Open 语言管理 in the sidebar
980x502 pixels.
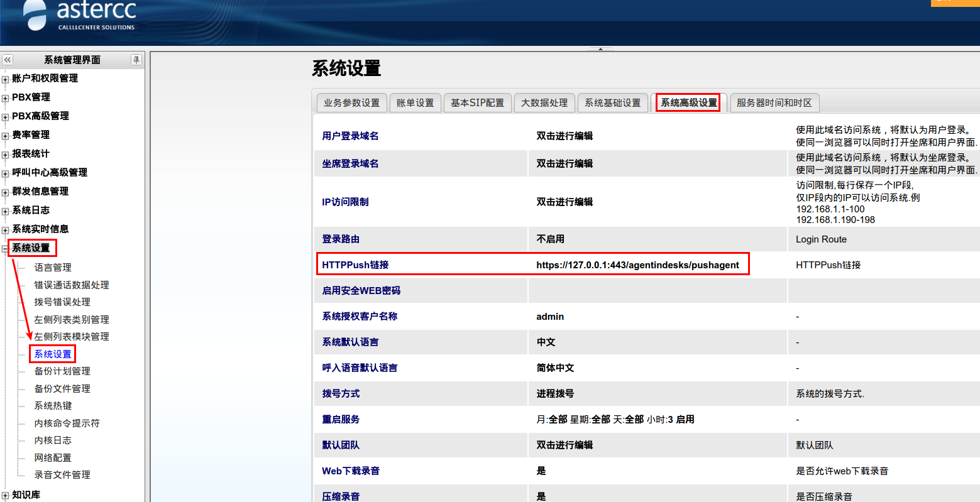[x=53, y=268]
